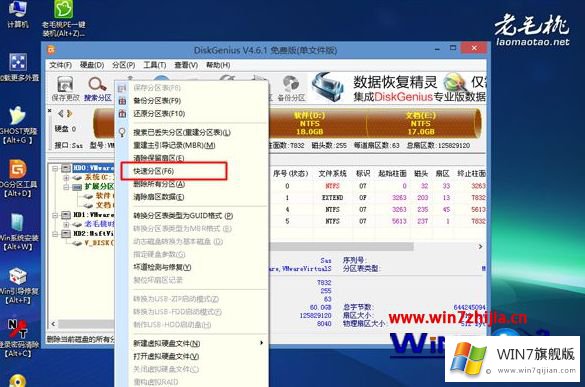
Task: Open DG分区工具 desktop shortcut
Action: pos(18,178)
